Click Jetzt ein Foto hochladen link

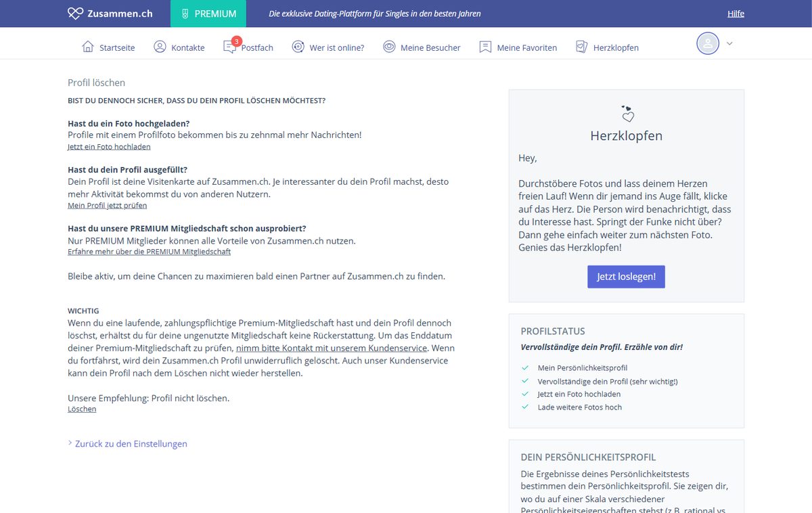(x=109, y=146)
